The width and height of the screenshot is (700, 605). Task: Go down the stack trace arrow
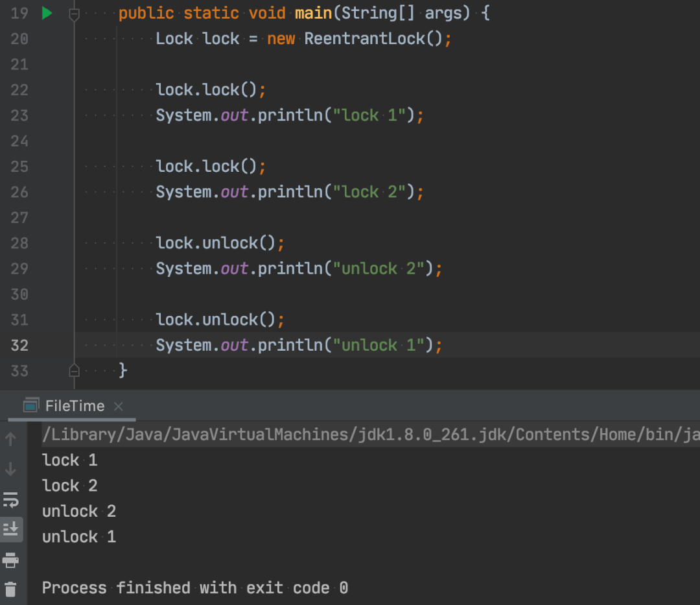[11, 469]
